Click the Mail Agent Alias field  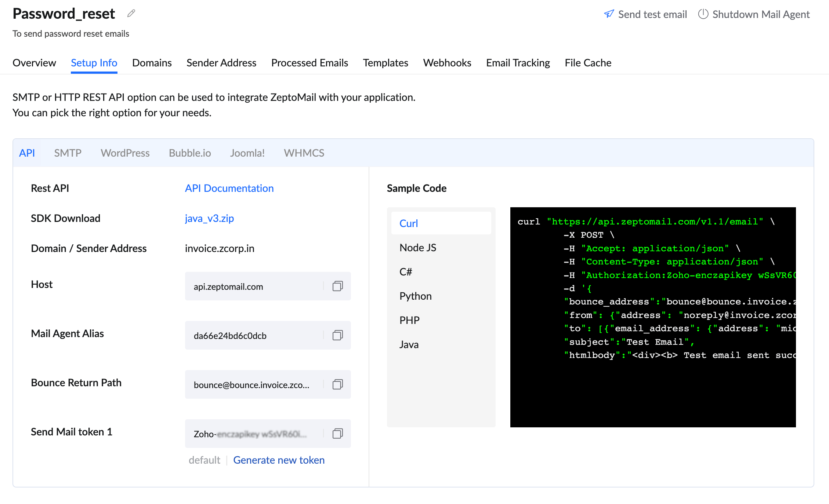(253, 335)
